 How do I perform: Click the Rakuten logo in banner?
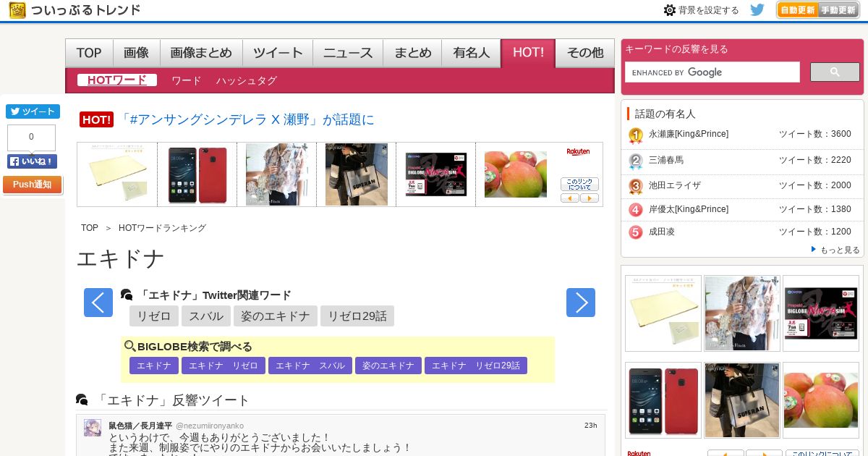(x=578, y=152)
